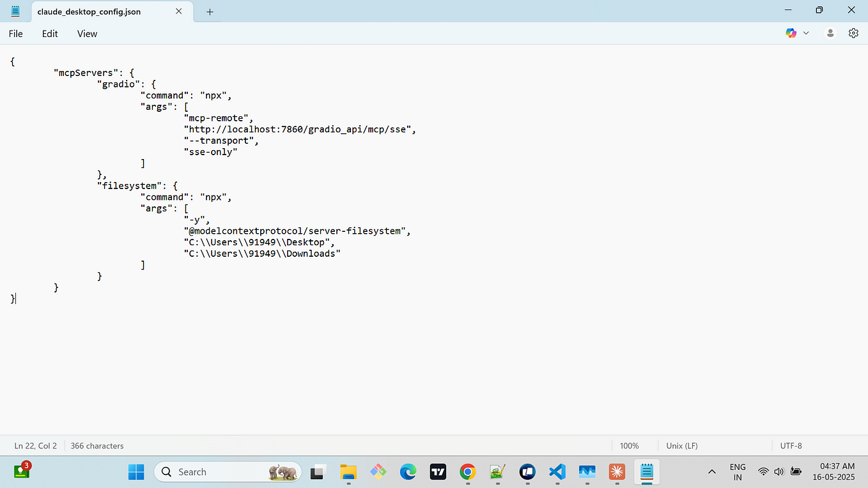Open the blue graph monitor taskbar app
The width and height of the screenshot is (868, 488).
click(587, 472)
